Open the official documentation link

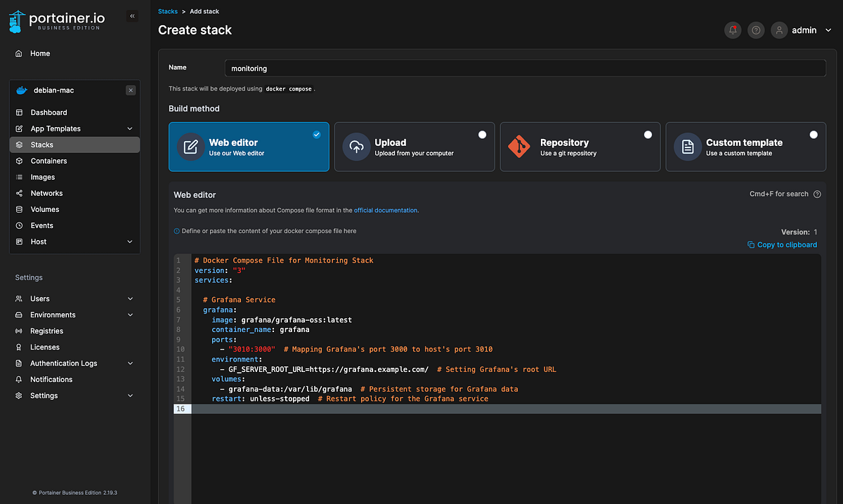386,210
